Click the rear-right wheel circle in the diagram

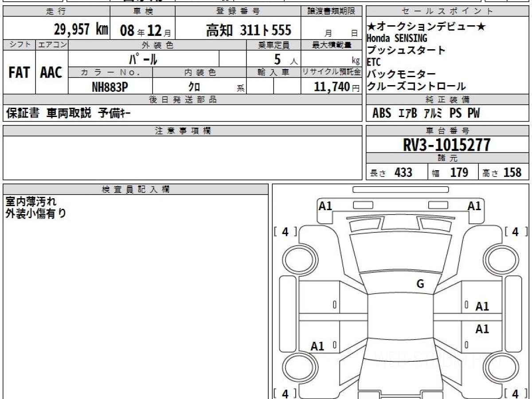point(499,368)
